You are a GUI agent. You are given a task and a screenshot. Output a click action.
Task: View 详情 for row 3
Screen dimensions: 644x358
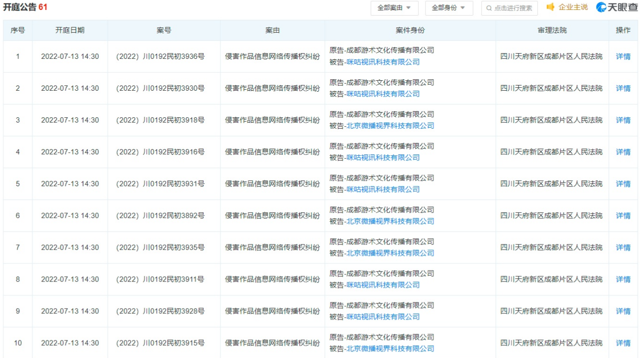pos(623,120)
